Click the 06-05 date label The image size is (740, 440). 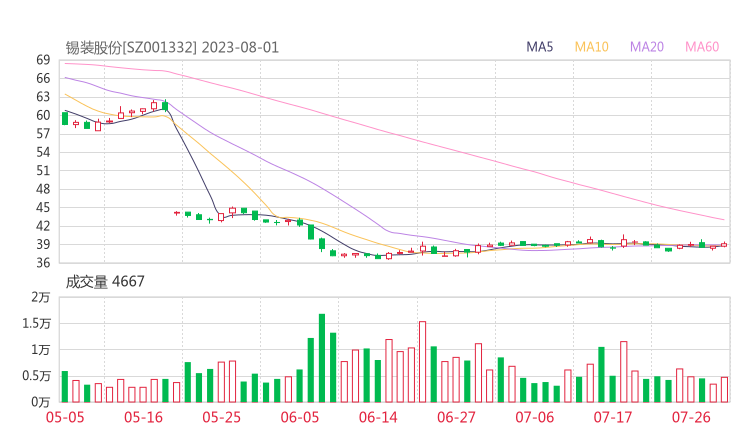click(300, 417)
